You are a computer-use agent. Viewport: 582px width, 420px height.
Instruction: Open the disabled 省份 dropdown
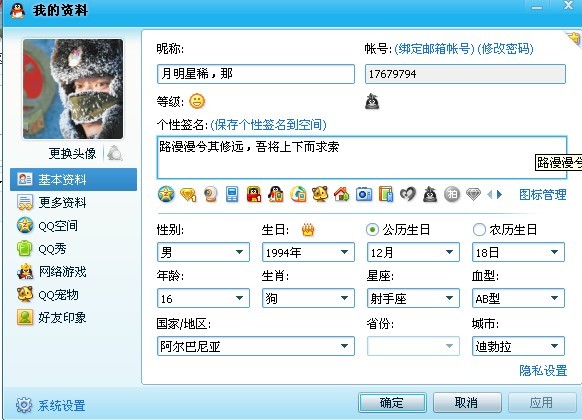point(413,346)
